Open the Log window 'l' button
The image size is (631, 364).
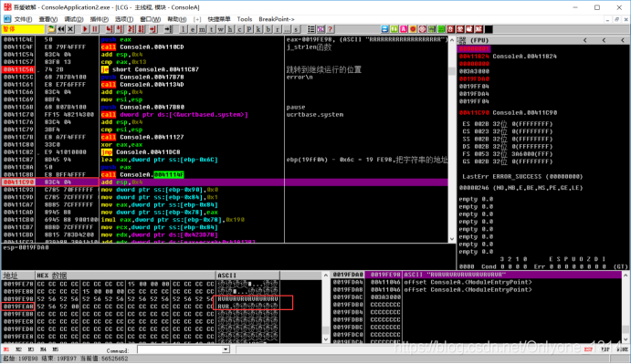pos(184,29)
